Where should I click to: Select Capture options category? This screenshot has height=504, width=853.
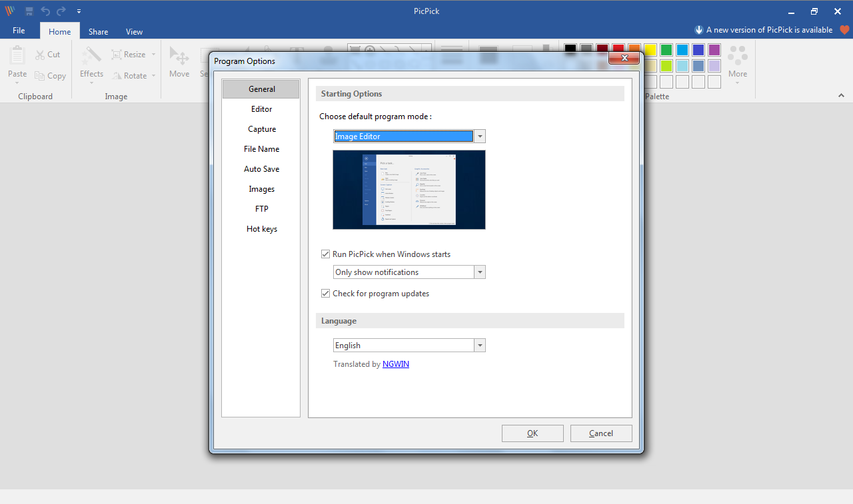[261, 129]
